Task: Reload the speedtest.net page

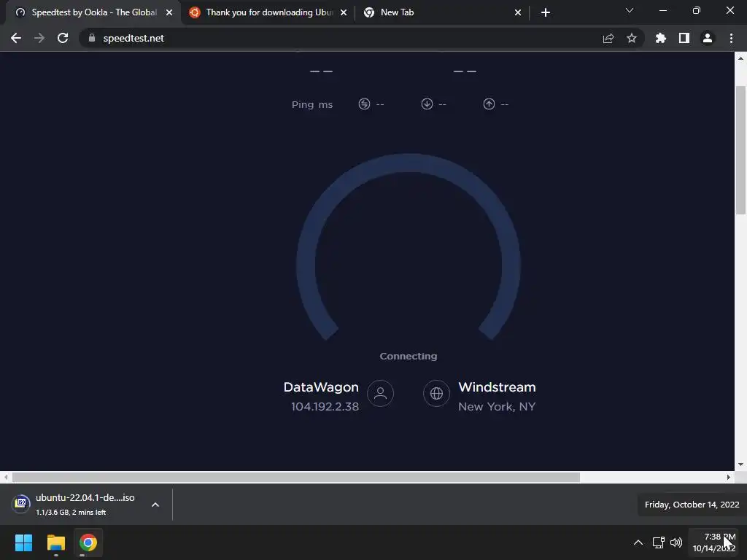Action: click(63, 38)
